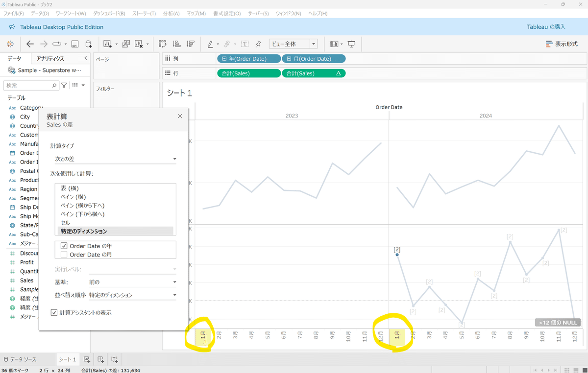Click new dashboard tab icon at bottom

[100, 359]
